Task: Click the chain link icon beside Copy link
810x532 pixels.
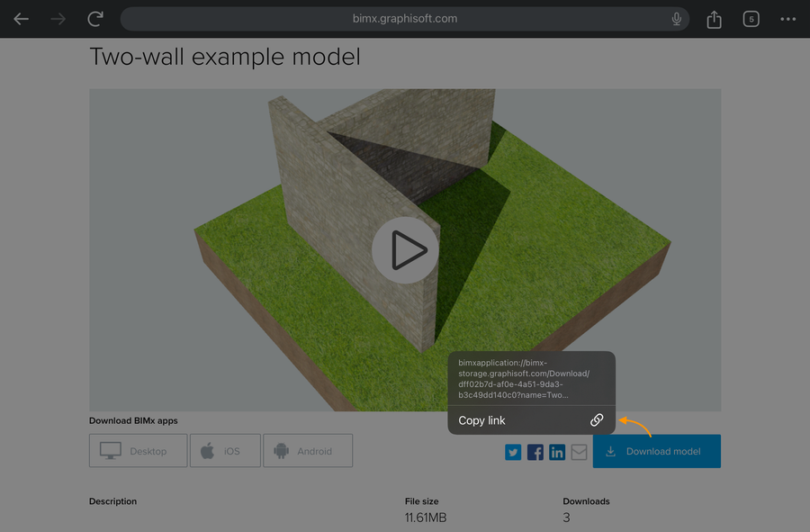Action: [597, 419]
